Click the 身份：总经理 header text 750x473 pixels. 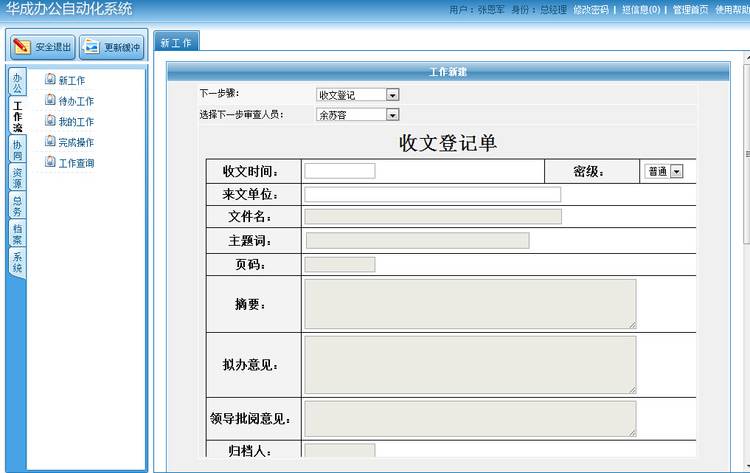(x=539, y=10)
